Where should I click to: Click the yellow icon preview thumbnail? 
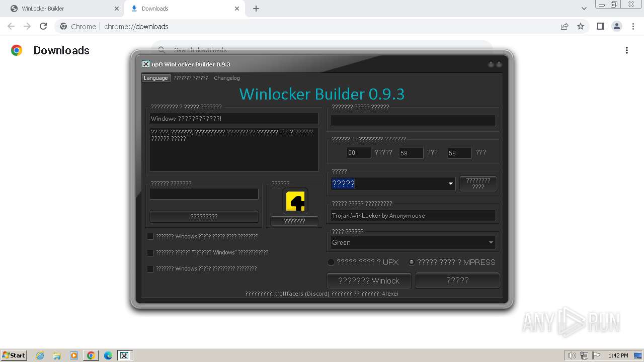(295, 201)
